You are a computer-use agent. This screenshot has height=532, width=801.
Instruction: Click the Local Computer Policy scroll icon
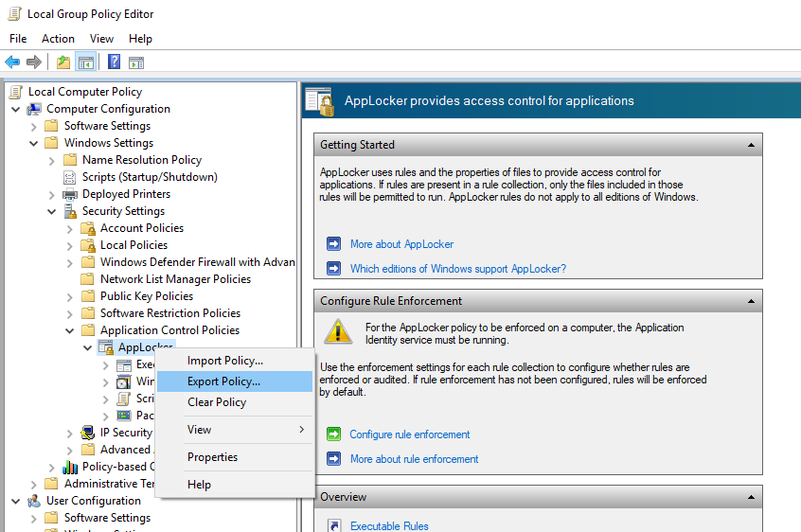coord(16,92)
